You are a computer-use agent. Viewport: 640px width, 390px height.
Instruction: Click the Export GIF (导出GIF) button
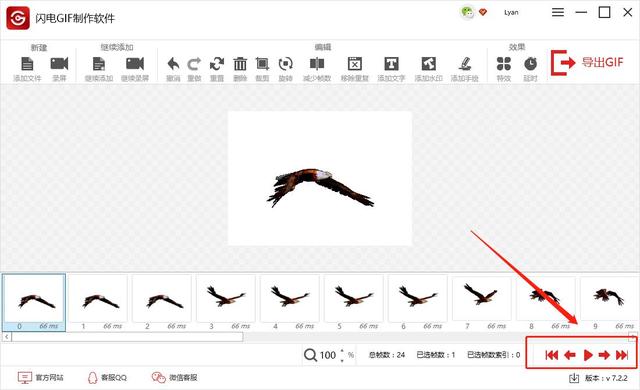click(587, 62)
